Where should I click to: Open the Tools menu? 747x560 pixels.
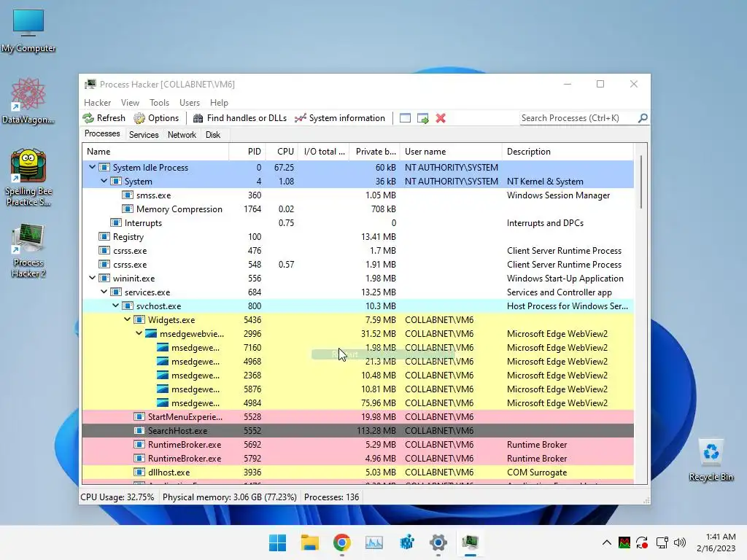[159, 102]
